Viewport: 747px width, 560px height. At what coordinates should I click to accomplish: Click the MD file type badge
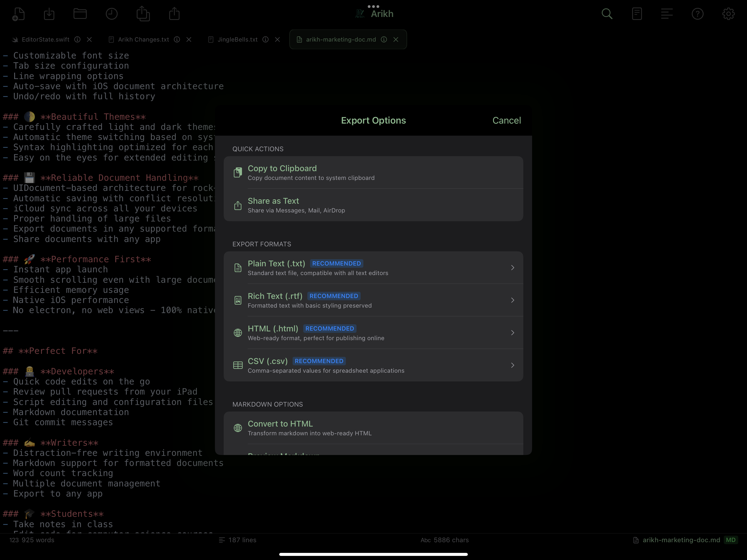point(730,540)
